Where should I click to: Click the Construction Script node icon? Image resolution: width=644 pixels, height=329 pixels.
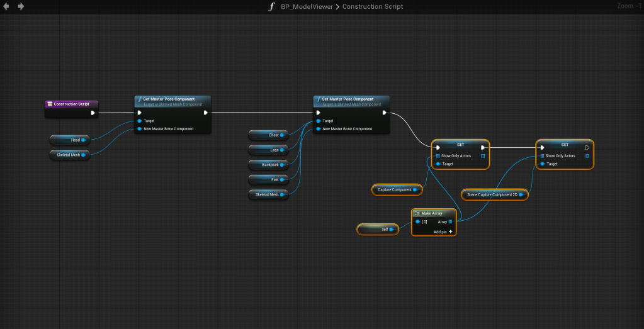tap(50, 104)
